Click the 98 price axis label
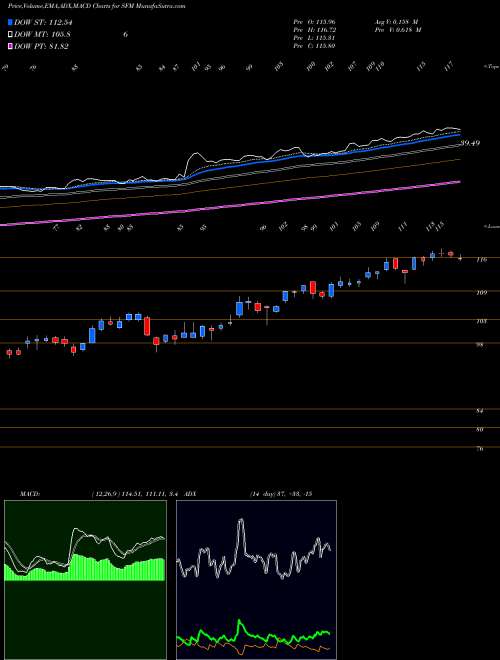This screenshot has width=500, height=660. (x=480, y=344)
